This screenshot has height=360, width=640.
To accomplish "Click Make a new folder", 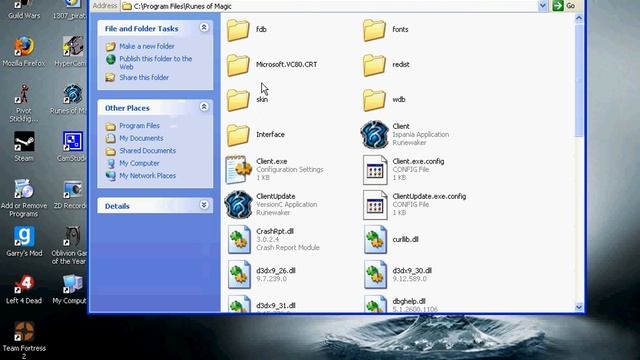I will [x=140, y=47].
